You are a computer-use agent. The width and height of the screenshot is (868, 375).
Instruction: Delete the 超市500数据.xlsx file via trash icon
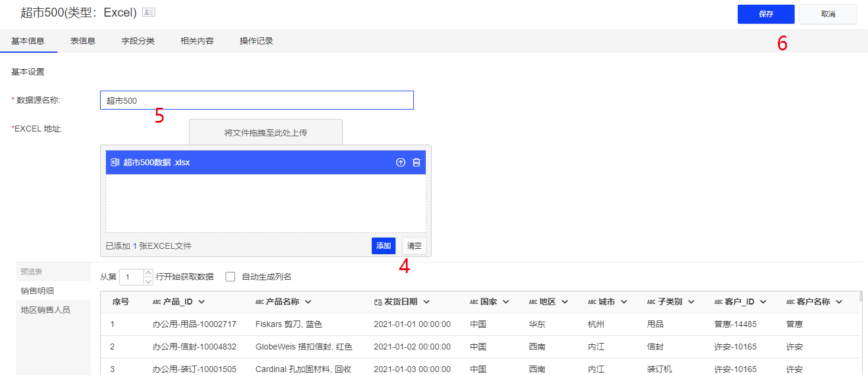pyautogui.click(x=416, y=162)
